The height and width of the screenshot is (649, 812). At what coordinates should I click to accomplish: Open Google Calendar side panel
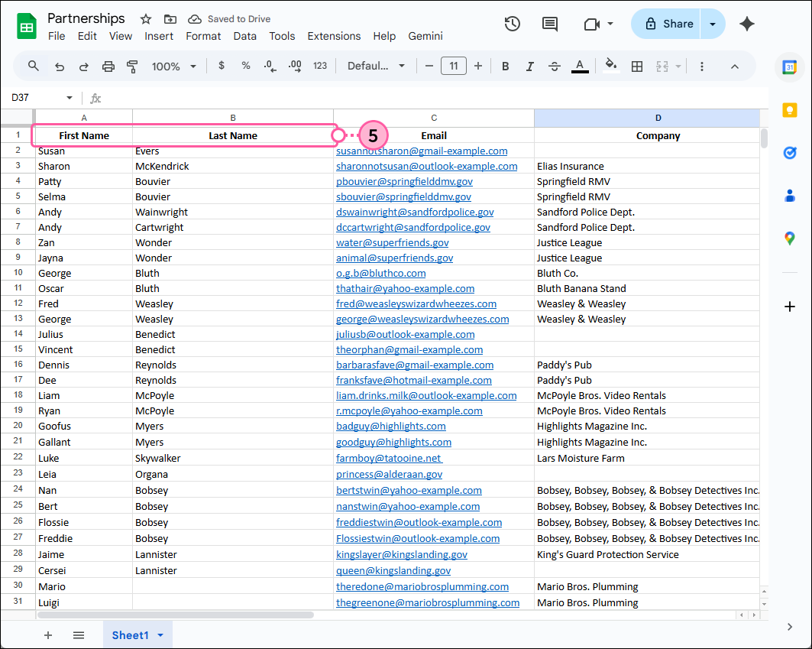[x=790, y=67]
